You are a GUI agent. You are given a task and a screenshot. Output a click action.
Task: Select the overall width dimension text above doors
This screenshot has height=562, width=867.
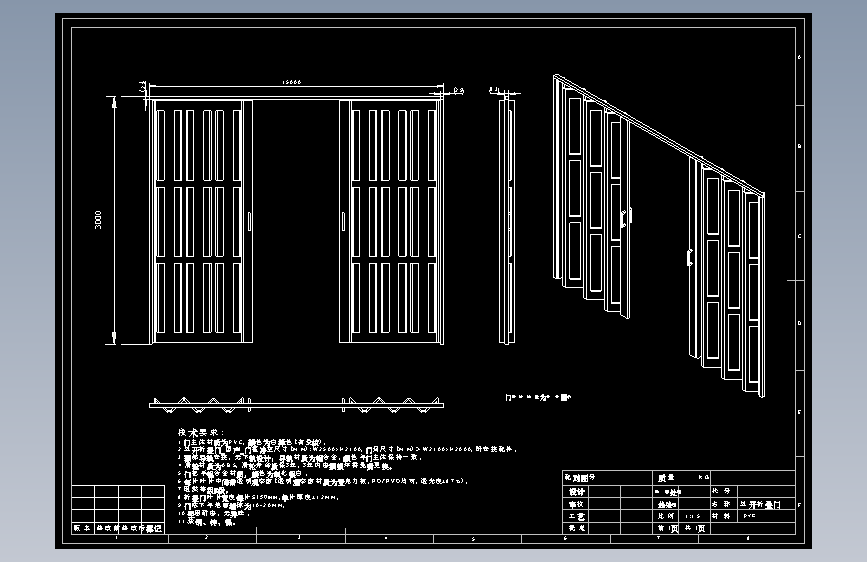292,82
